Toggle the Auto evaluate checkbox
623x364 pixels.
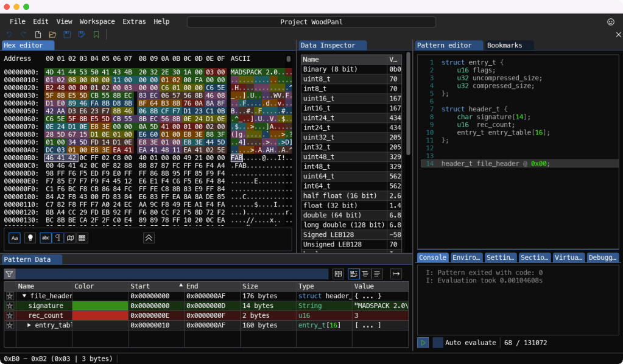coord(438,343)
